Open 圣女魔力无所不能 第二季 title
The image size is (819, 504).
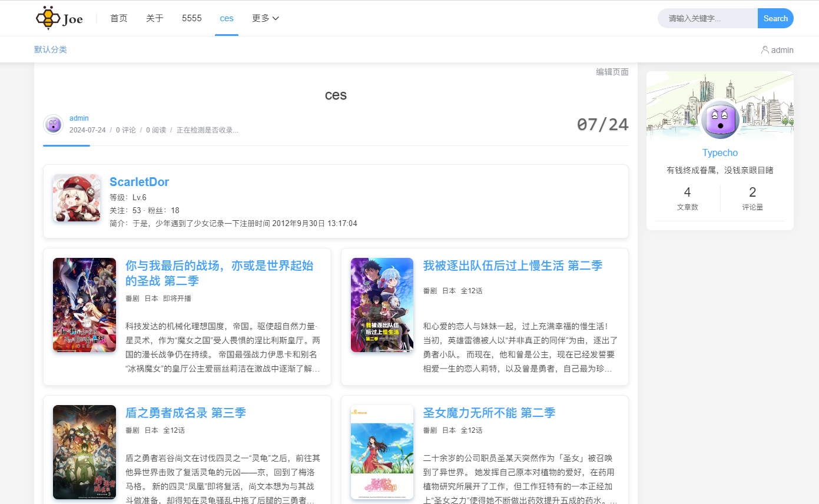point(489,413)
